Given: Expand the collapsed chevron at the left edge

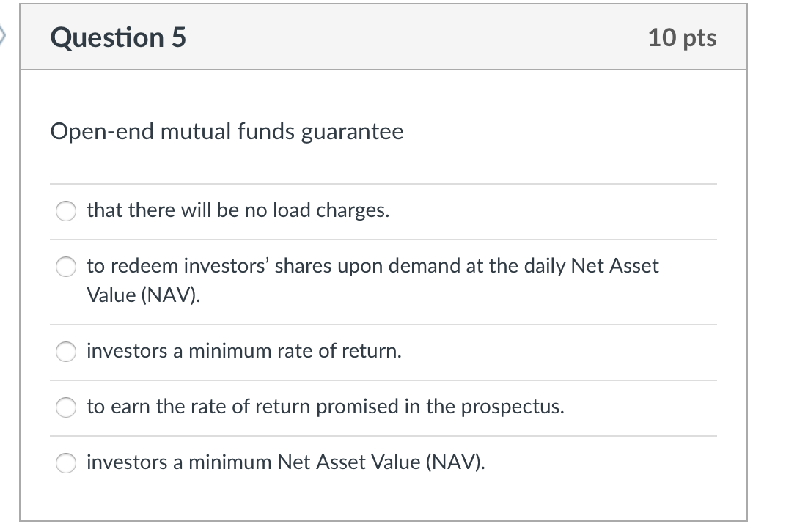Looking at the screenshot, I should 4,34.
